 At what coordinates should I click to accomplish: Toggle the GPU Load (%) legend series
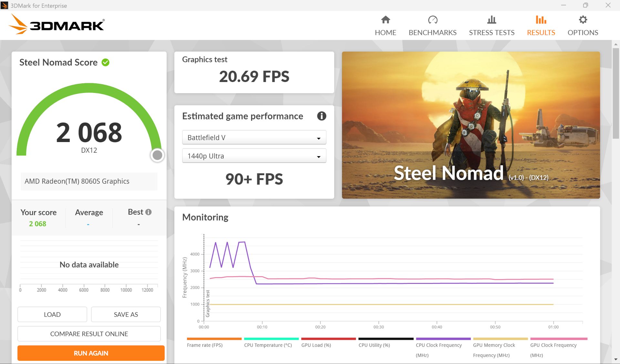(x=316, y=345)
